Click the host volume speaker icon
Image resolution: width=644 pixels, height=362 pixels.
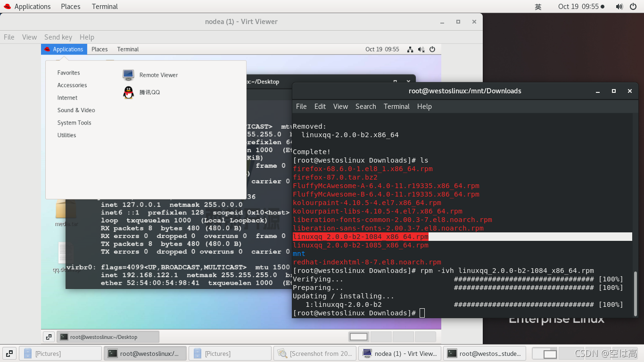tap(619, 7)
